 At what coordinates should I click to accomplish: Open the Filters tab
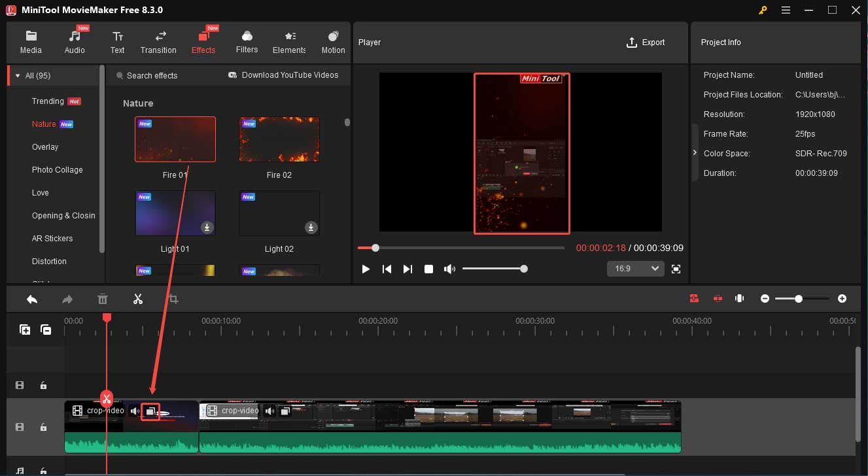pos(247,42)
